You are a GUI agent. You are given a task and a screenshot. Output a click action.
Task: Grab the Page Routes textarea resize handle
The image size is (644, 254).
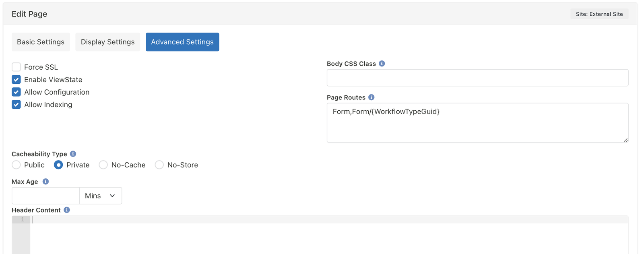coord(625,140)
